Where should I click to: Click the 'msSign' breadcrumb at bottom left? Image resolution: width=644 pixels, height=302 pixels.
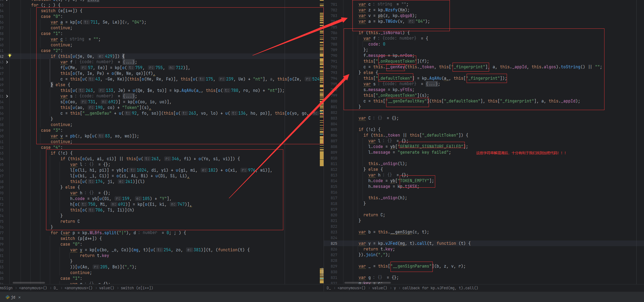click(x=6, y=288)
